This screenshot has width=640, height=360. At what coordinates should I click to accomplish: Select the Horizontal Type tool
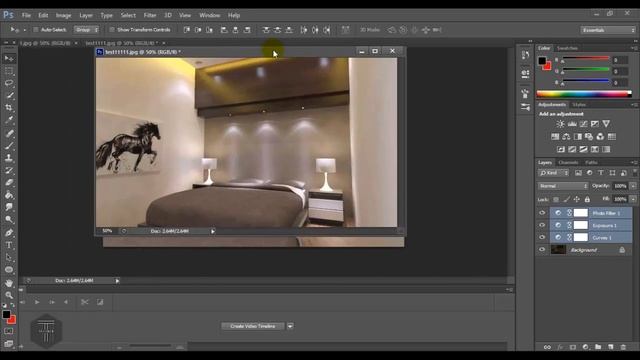[x=9, y=245]
